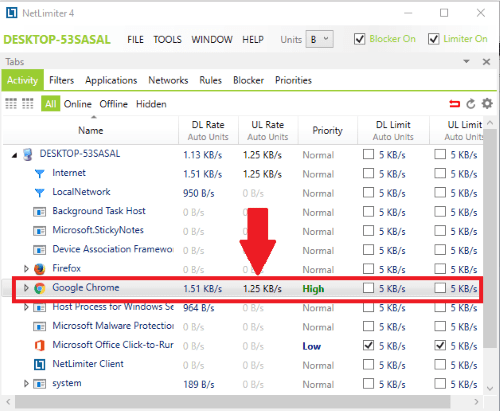This screenshot has width=500, height=411.
Task: Click the DESKTOP-53SASAL computer icon
Action: [x=28, y=155]
